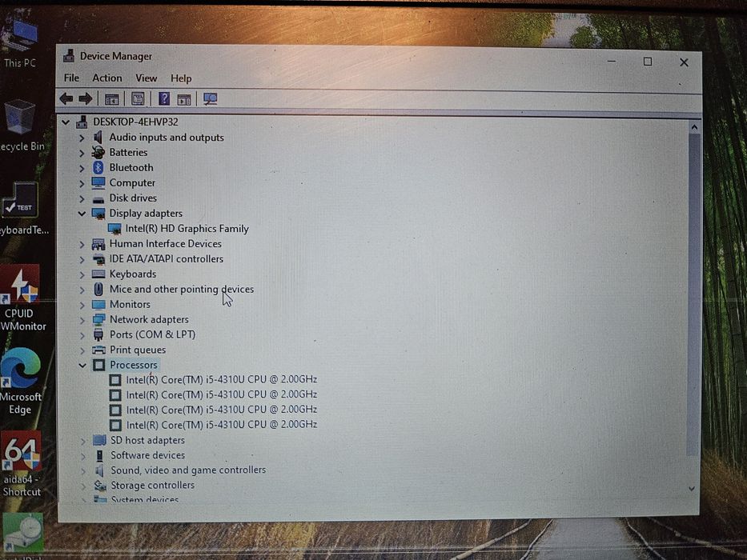This screenshot has height=560, width=747.
Task: Click the vertical scrollbar thumb
Action: pos(693,293)
